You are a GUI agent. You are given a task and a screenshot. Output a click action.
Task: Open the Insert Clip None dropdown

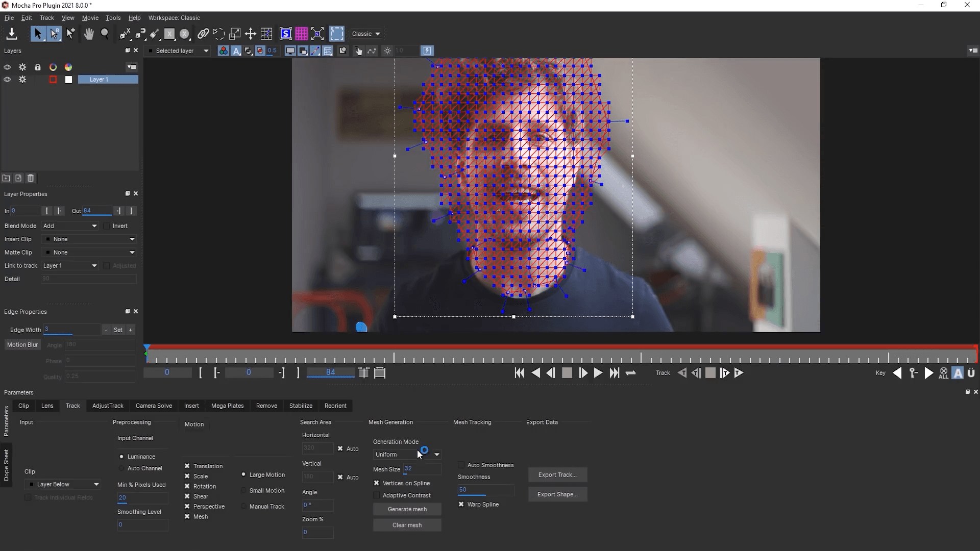(x=89, y=239)
